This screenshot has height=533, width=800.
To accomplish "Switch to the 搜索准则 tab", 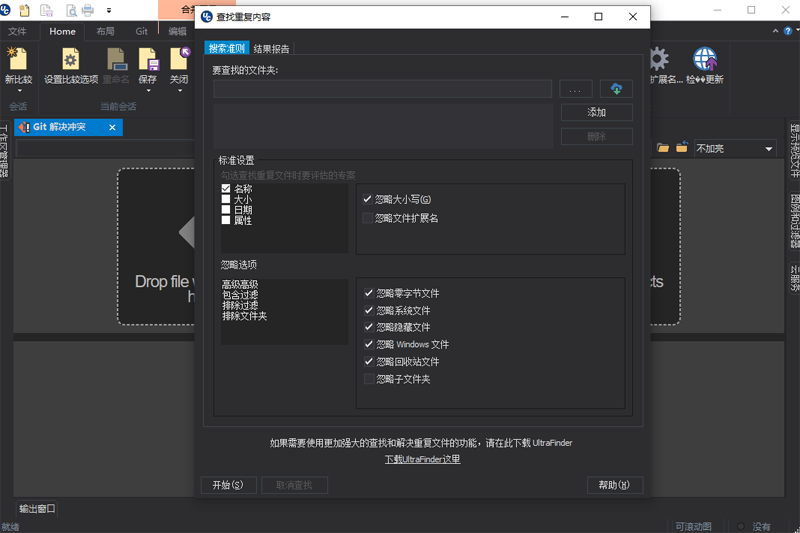I will click(227, 48).
